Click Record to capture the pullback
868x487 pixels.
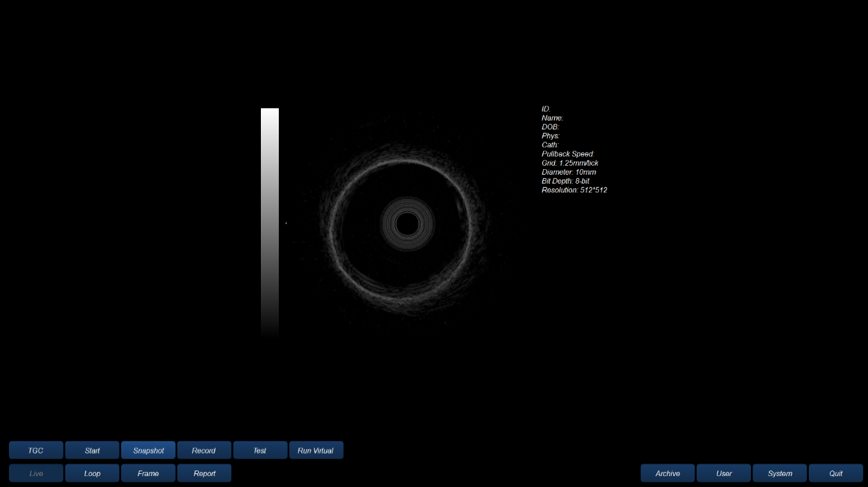coord(204,451)
